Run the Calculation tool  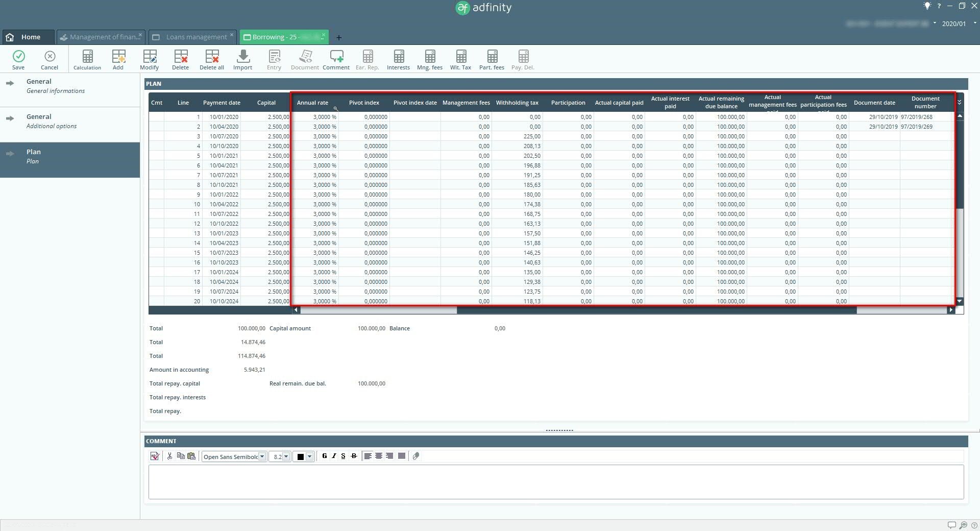point(87,59)
